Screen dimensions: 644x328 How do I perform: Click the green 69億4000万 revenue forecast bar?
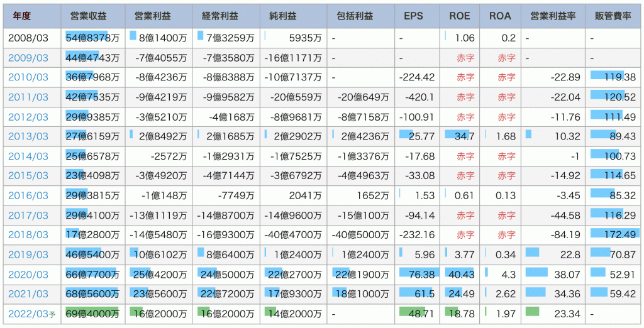pyautogui.click(x=92, y=313)
